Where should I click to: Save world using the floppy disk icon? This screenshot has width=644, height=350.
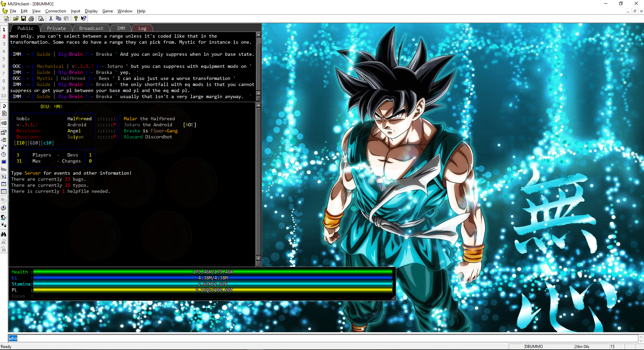click(x=24, y=18)
